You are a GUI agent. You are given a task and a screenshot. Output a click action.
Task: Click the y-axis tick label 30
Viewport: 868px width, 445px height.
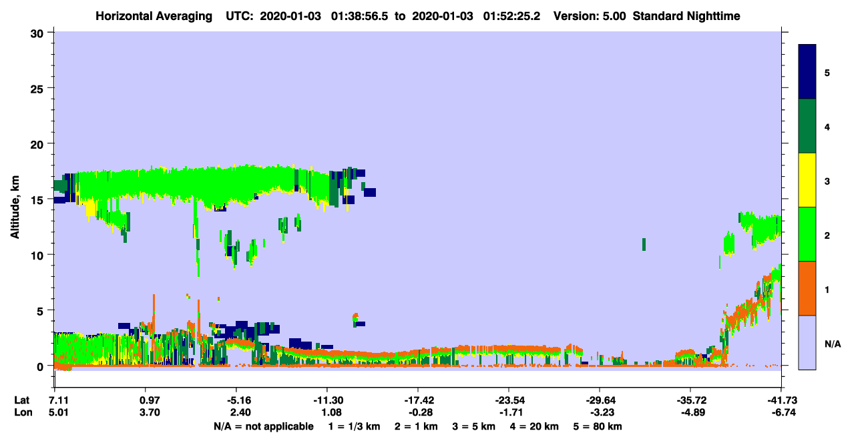[x=38, y=33]
